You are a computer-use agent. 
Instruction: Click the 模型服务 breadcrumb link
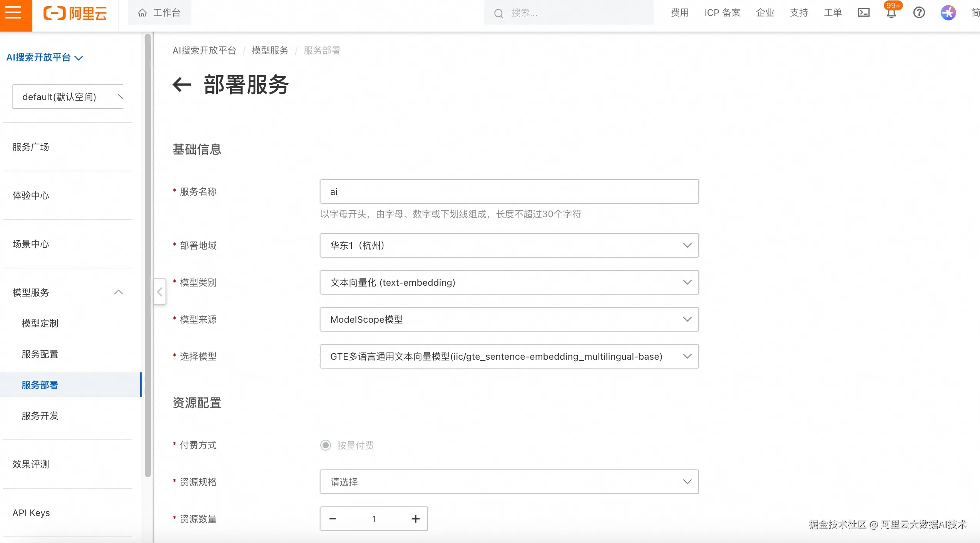click(x=270, y=50)
